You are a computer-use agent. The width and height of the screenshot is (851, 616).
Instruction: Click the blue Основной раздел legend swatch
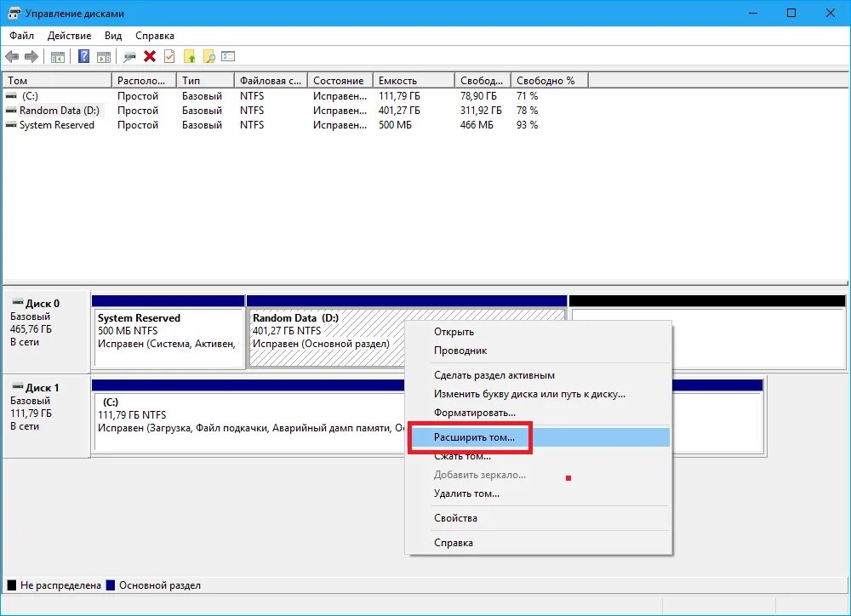pos(111,585)
